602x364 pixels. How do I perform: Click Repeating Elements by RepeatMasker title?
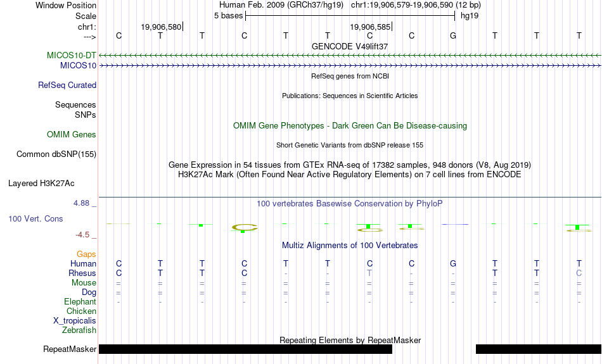coord(350,340)
